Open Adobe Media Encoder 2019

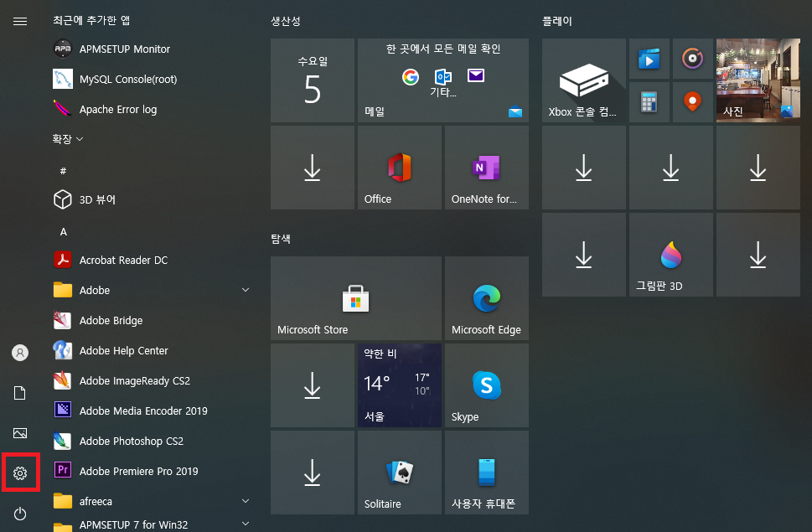click(x=150, y=411)
